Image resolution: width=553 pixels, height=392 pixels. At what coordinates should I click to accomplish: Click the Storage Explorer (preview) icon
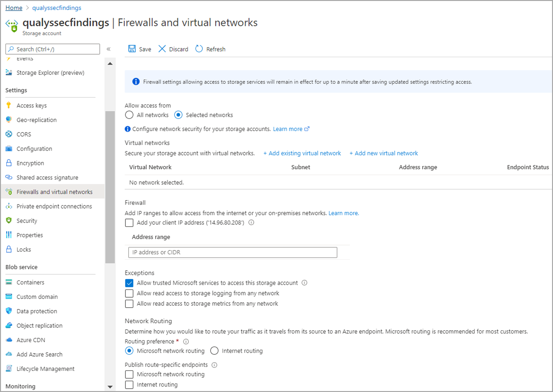9,72
